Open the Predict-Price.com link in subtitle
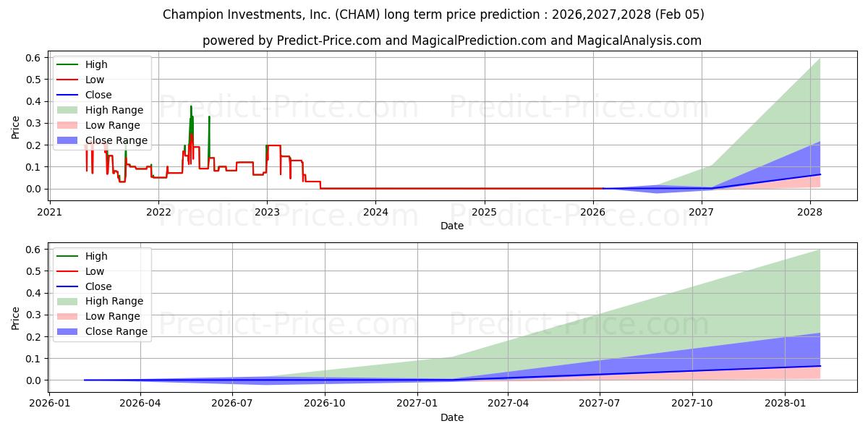This screenshot has width=868, height=434. tap(329, 41)
